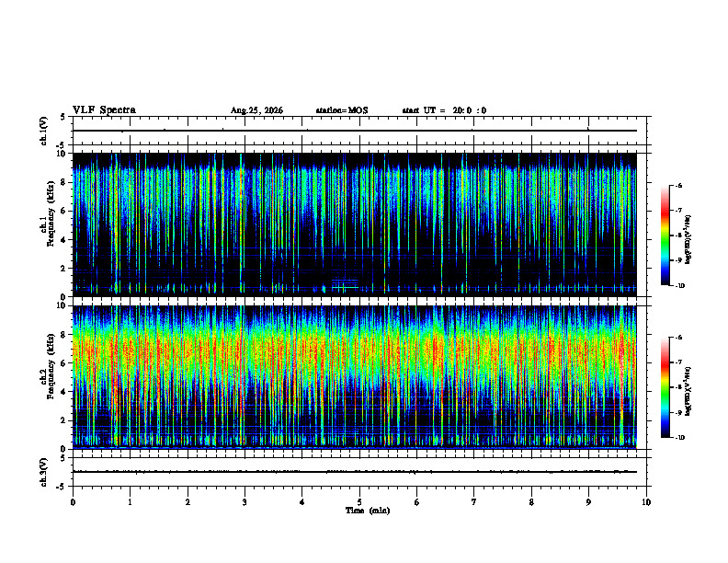Click the "-10" label on ch.2 colorbar
This screenshot has width=728, height=563.
pos(679,437)
